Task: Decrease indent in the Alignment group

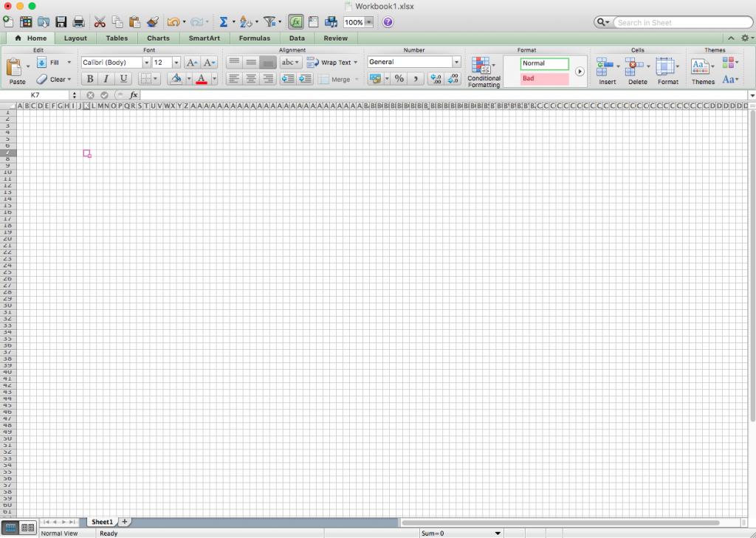Action: tap(288, 79)
